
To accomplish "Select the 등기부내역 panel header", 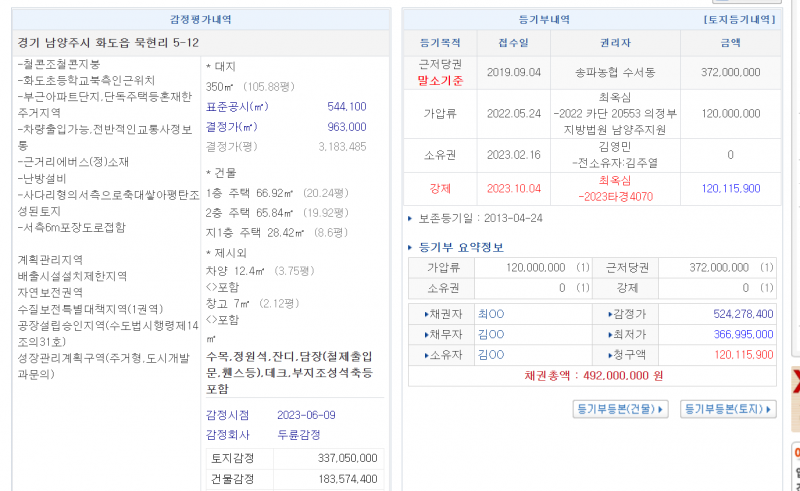I will (545, 19).
